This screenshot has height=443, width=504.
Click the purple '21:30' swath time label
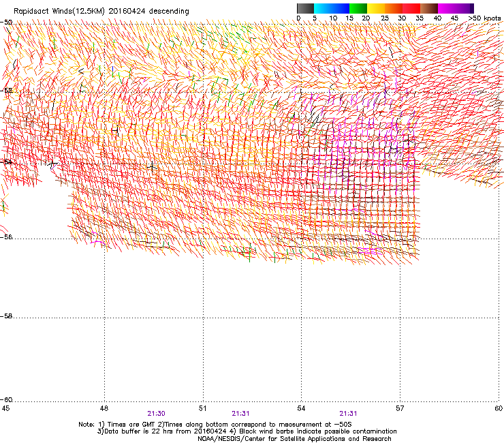tap(156, 414)
